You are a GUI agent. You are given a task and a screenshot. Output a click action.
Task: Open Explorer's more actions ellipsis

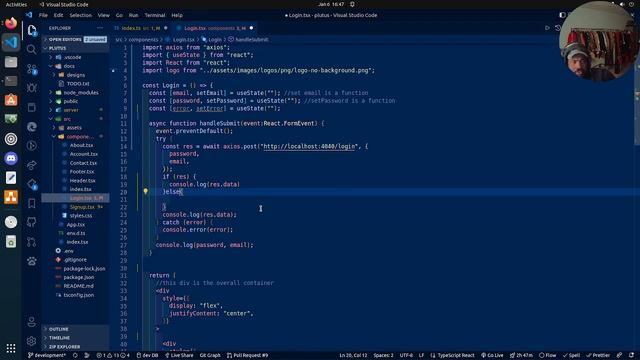coord(100,28)
